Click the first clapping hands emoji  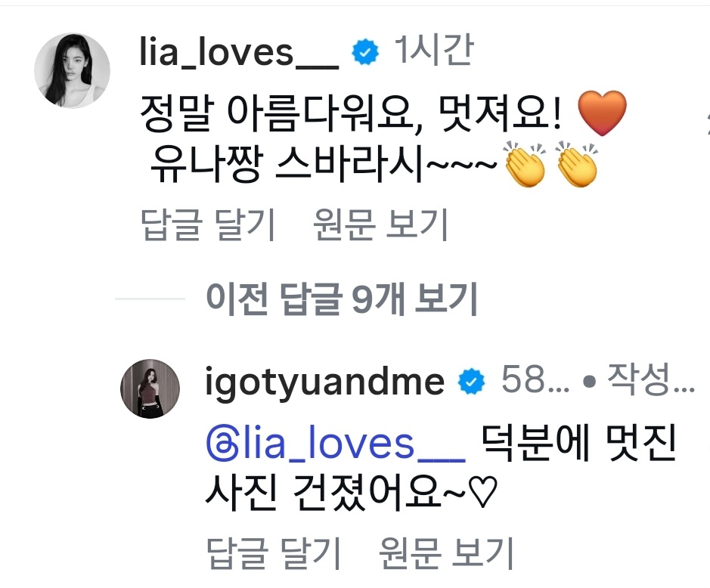[x=525, y=165]
